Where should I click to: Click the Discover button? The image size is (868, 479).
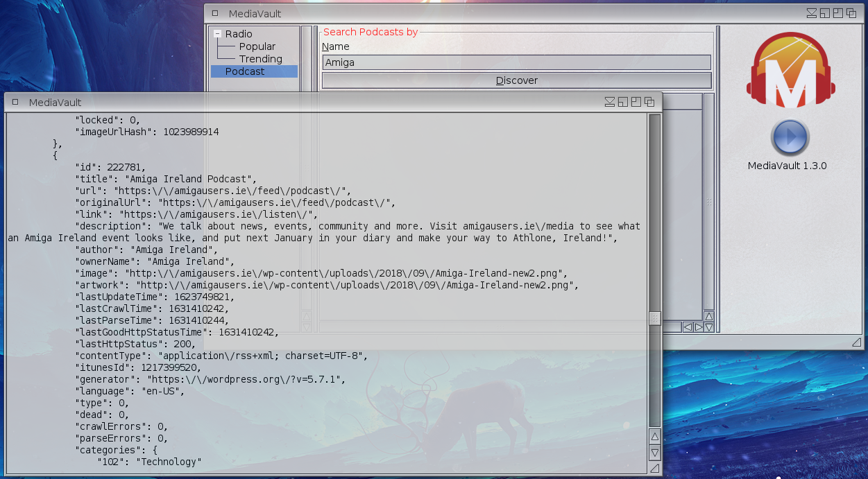[x=516, y=80]
